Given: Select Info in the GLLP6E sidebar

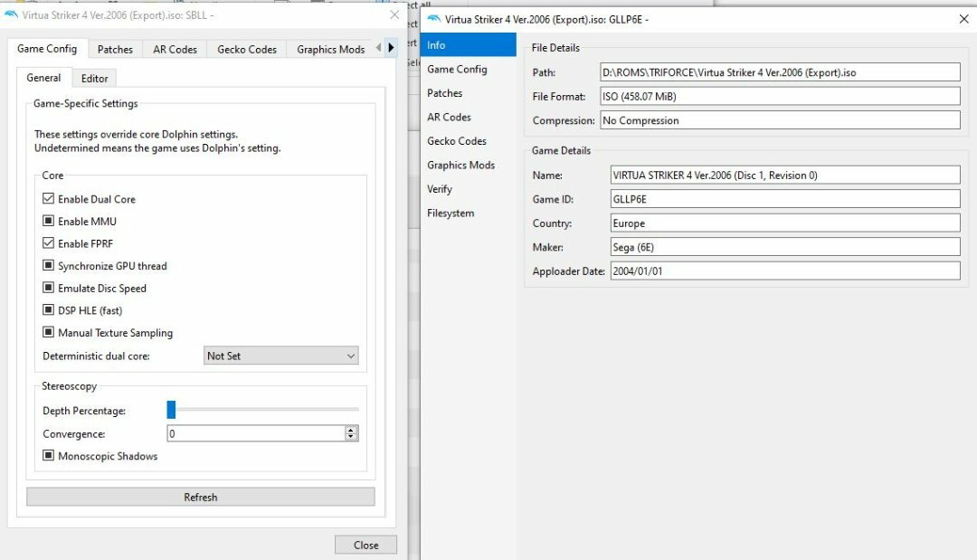Looking at the screenshot, I should tap(469, 45).
